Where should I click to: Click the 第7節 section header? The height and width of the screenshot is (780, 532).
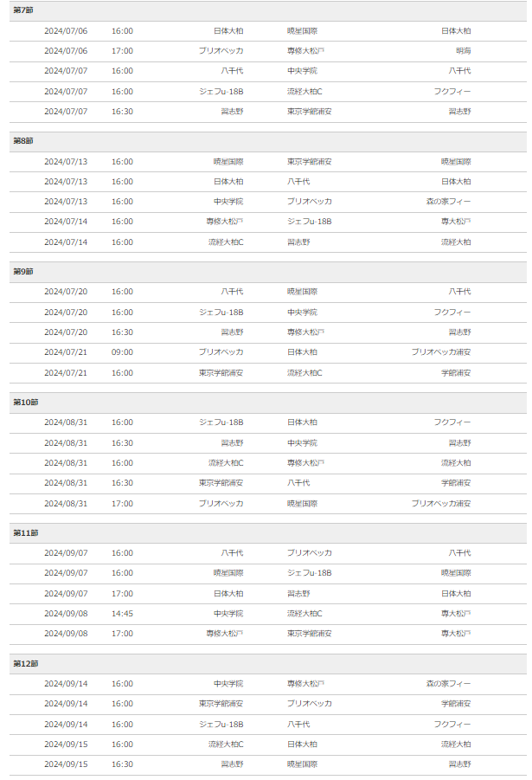267,10
